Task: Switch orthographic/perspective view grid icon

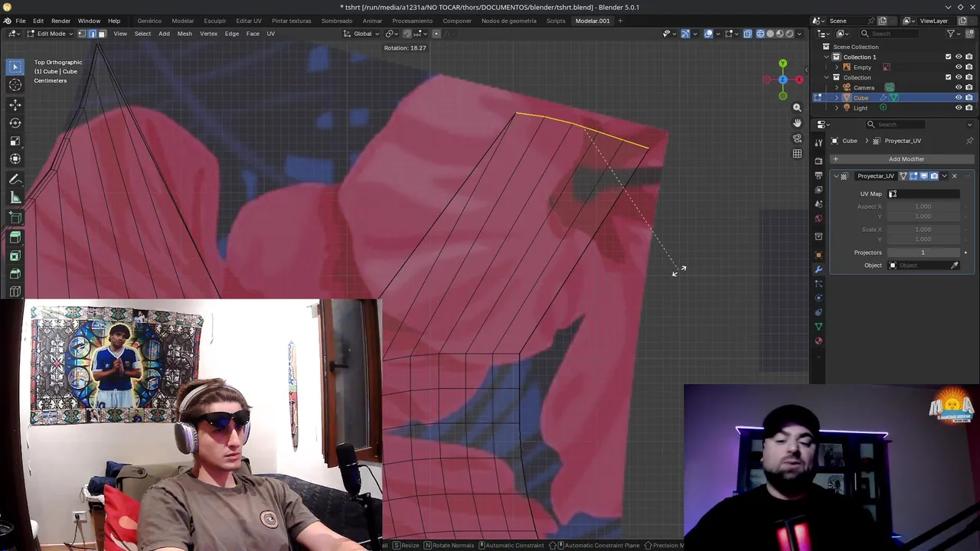Action: [797, 154]
